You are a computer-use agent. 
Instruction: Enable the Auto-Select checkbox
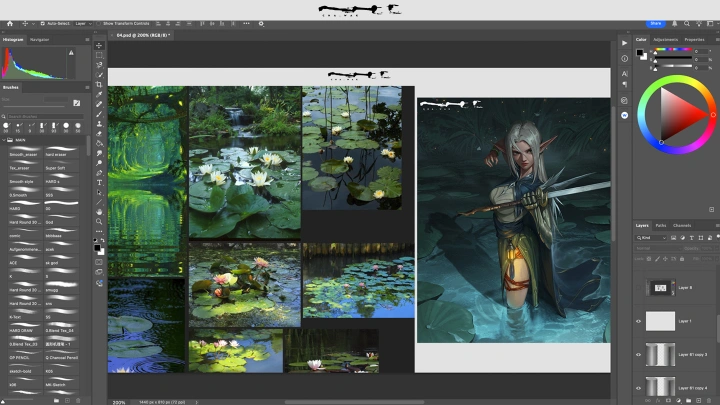[42, 23]
